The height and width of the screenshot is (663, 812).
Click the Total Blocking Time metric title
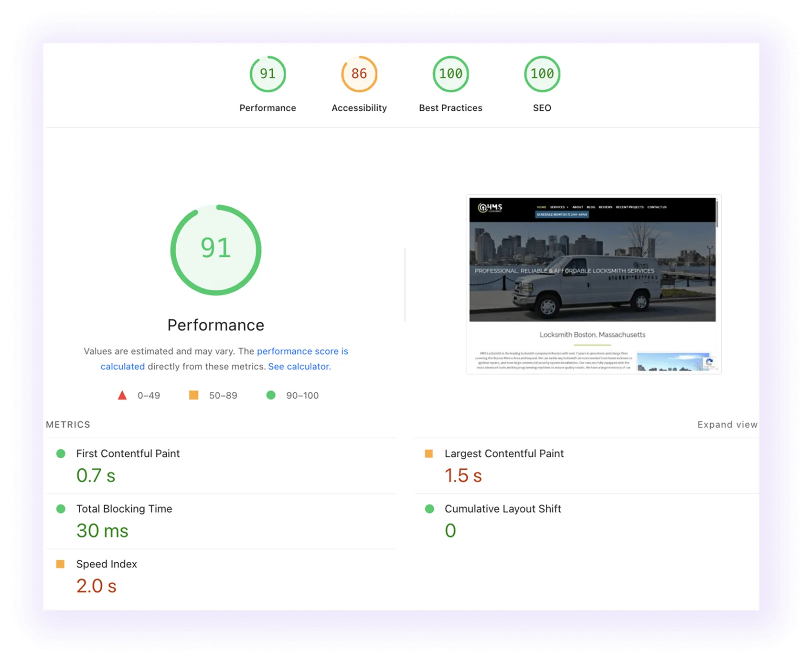(x=124, y=509)
